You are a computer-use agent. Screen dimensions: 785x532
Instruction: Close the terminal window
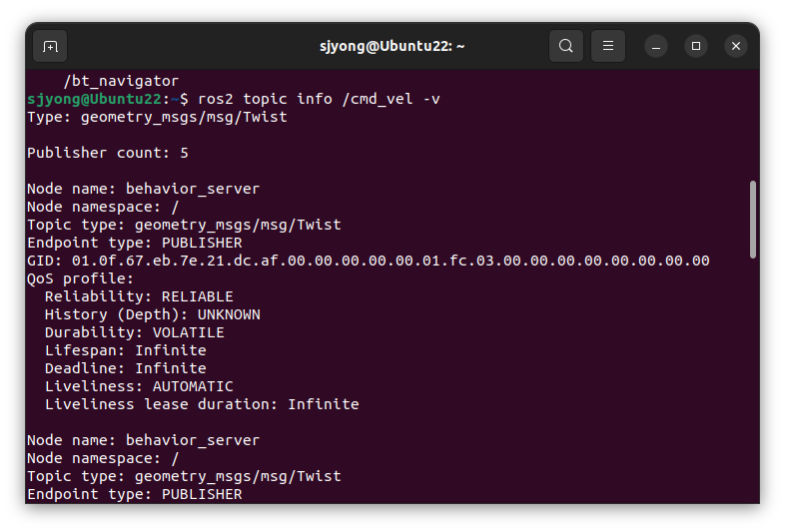pyautogui.click(x=736, y=47)
